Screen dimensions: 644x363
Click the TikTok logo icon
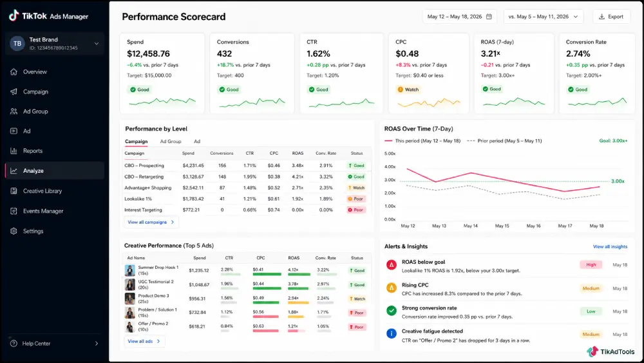click(14, 15)
